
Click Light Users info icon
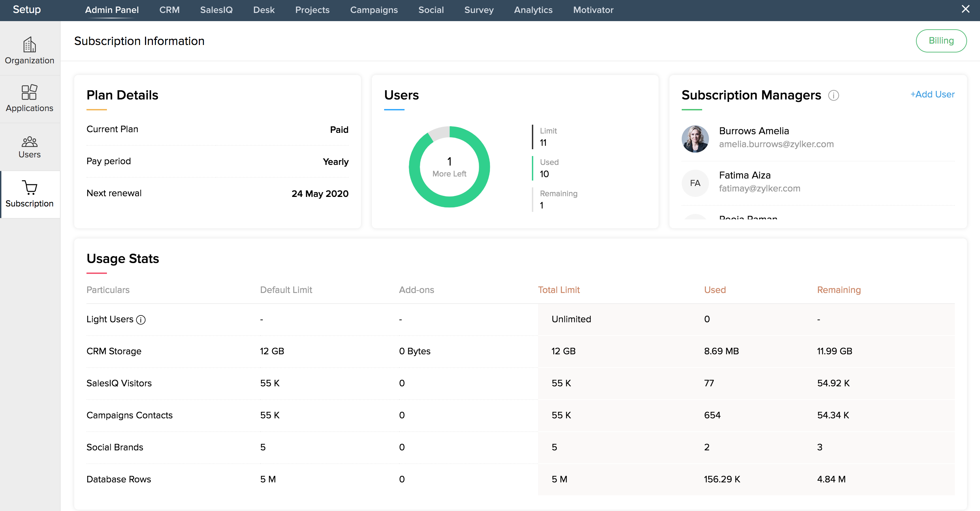(141, 320)
